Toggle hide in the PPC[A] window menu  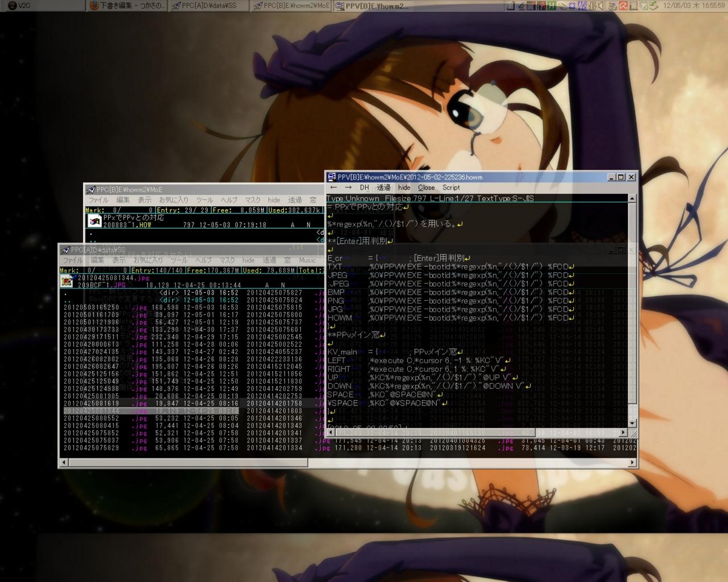click(x=249, y=260)
